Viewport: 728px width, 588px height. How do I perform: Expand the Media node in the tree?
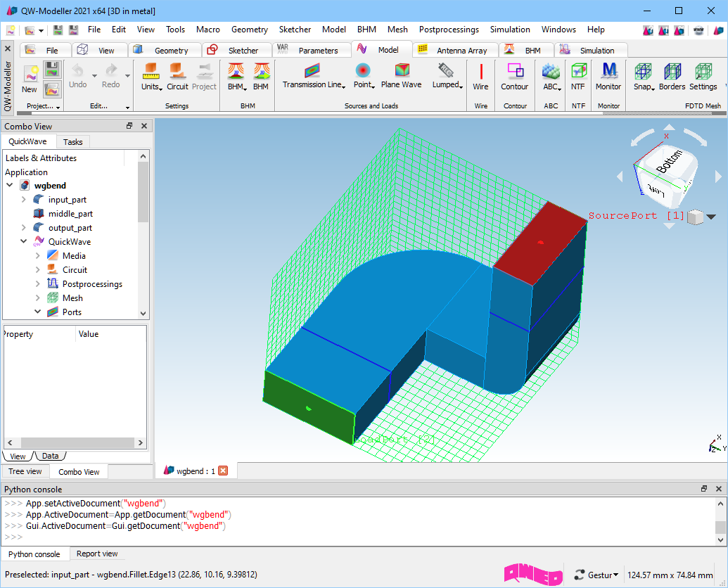pos(37,256)
